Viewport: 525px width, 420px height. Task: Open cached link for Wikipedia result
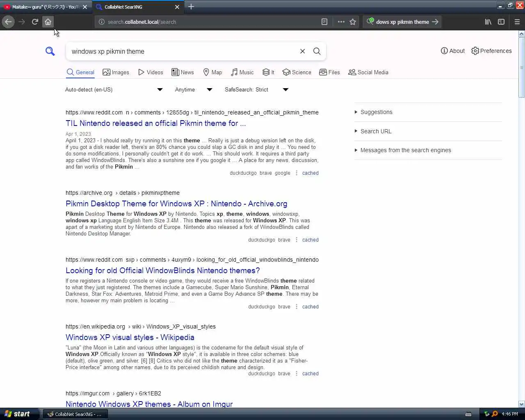click(x=310, y=374)
